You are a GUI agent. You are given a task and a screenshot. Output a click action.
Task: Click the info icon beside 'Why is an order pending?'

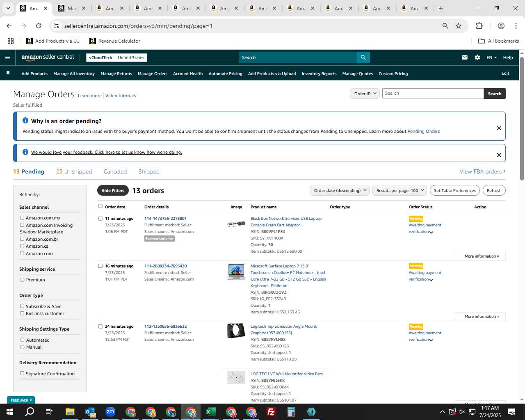click(x=25, y=121)
